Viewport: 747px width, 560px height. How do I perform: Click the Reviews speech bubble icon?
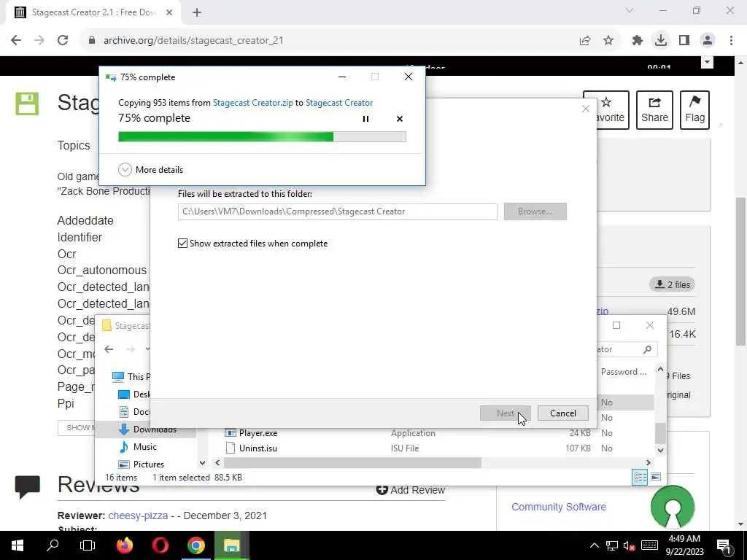[27, 486]
